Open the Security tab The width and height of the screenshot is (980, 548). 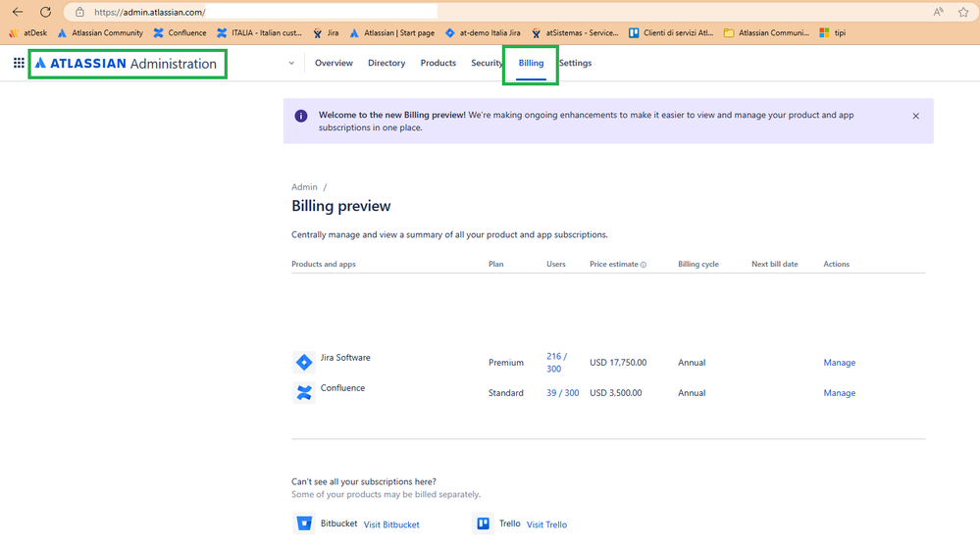[x=487, y=63]
